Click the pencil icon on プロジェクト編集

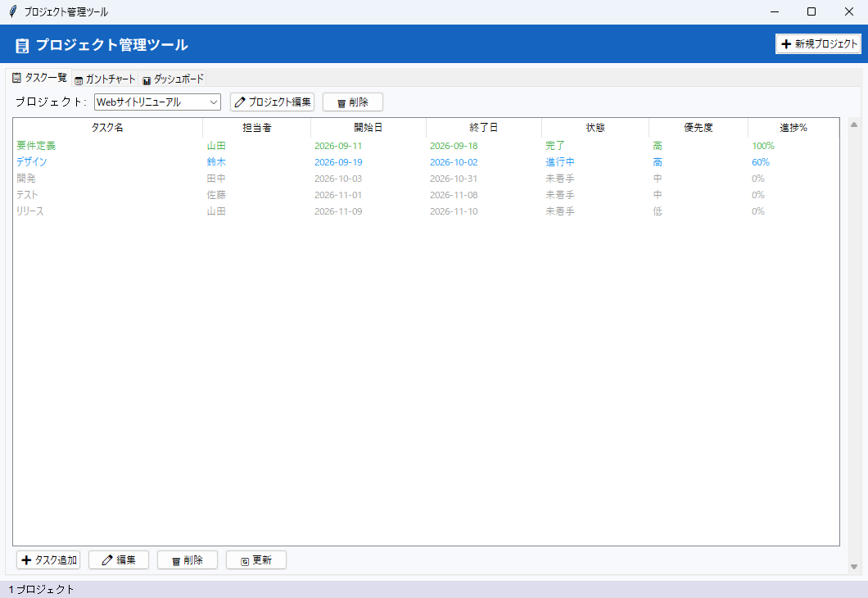point(240,102)
